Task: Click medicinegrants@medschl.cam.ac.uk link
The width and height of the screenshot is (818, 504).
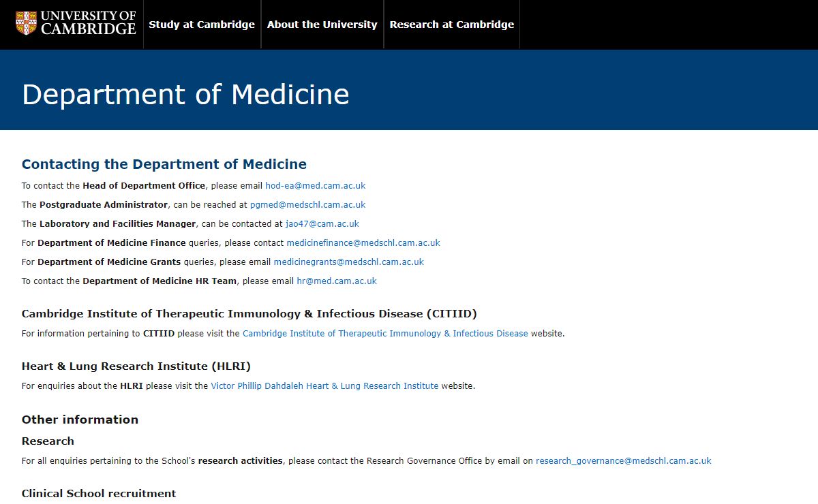Action: pos(349,262)
